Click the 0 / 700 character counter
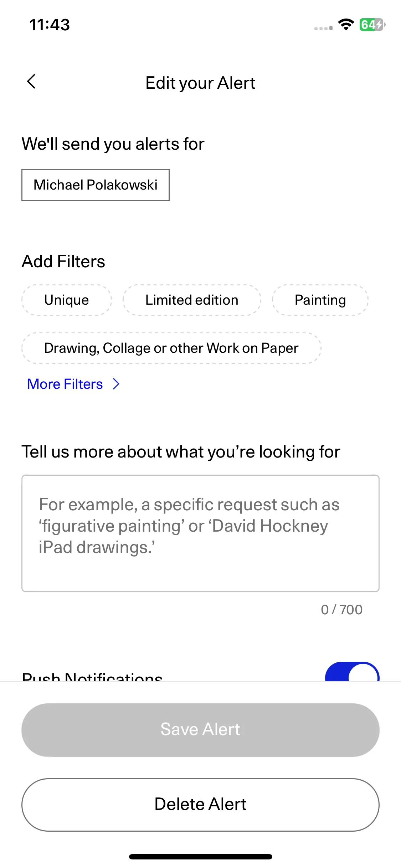 click(341, 610)
